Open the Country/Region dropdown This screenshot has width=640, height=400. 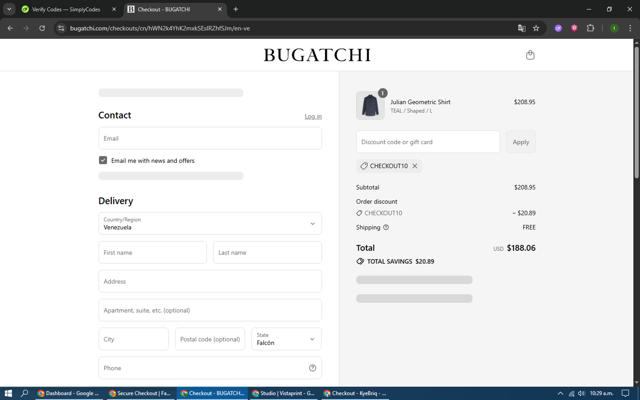(x=210, y=223)
